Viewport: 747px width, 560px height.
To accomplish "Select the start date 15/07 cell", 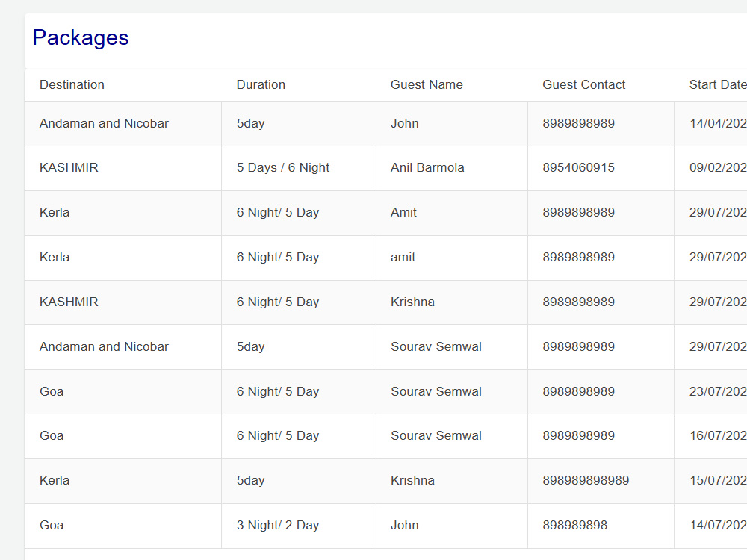I will [711, 481].
